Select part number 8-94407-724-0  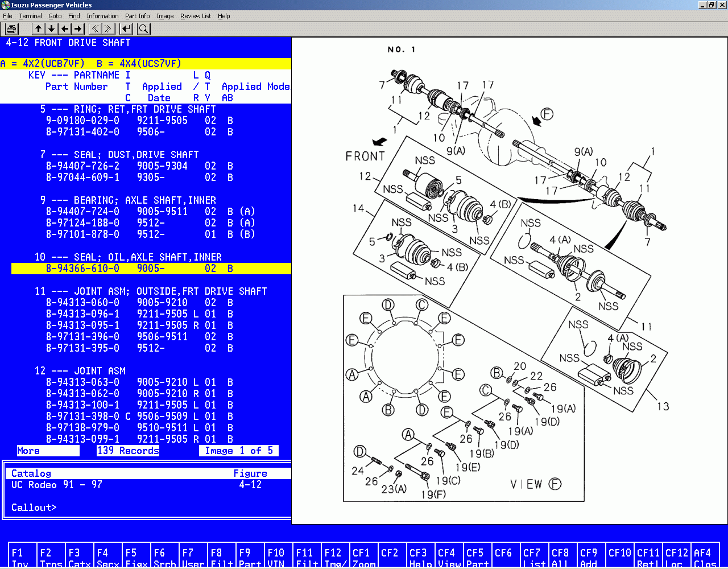pyautogui.click(x=82, y=212)
